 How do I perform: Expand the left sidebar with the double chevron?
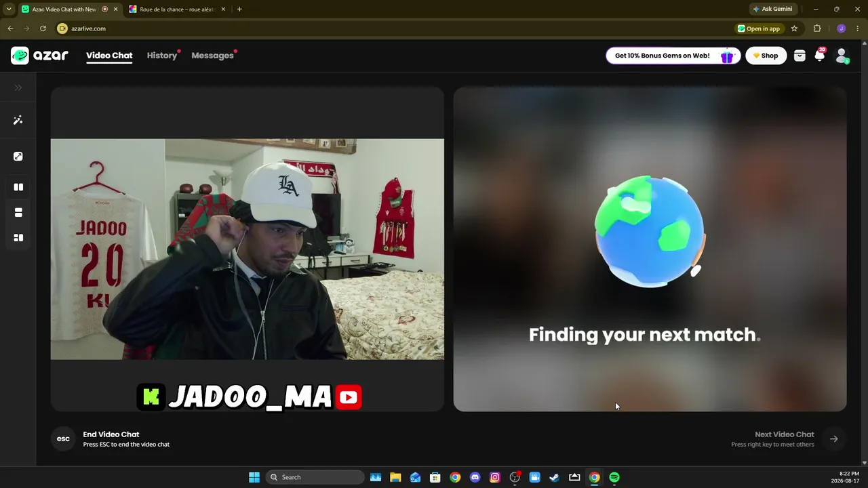tap(18, 87)
